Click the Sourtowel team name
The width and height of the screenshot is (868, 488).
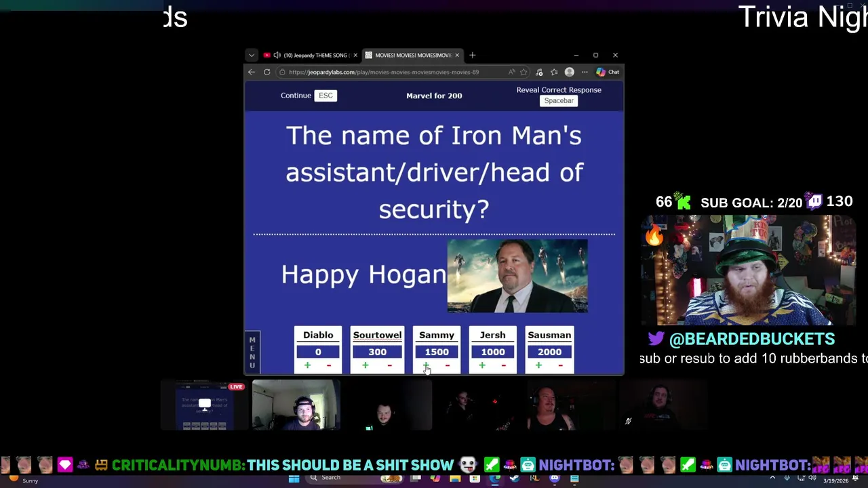[x=378, y=335]
